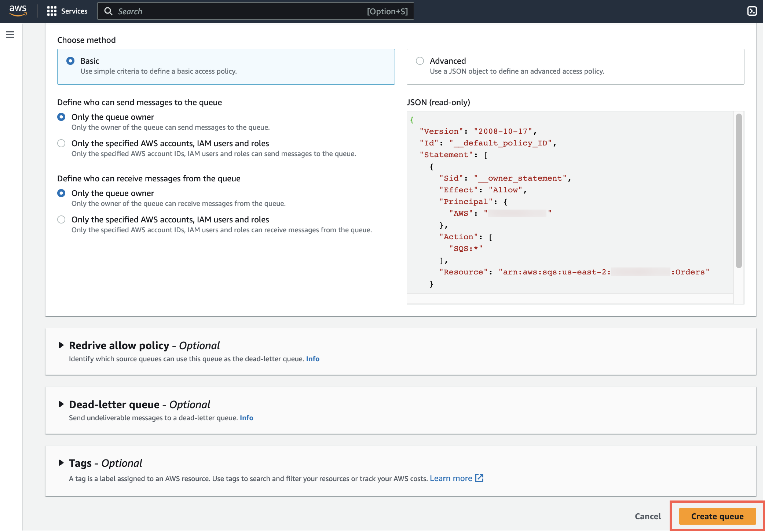Click the Create queue button
This screenshot has width=765, height=532.
click(x=717, y=516)
